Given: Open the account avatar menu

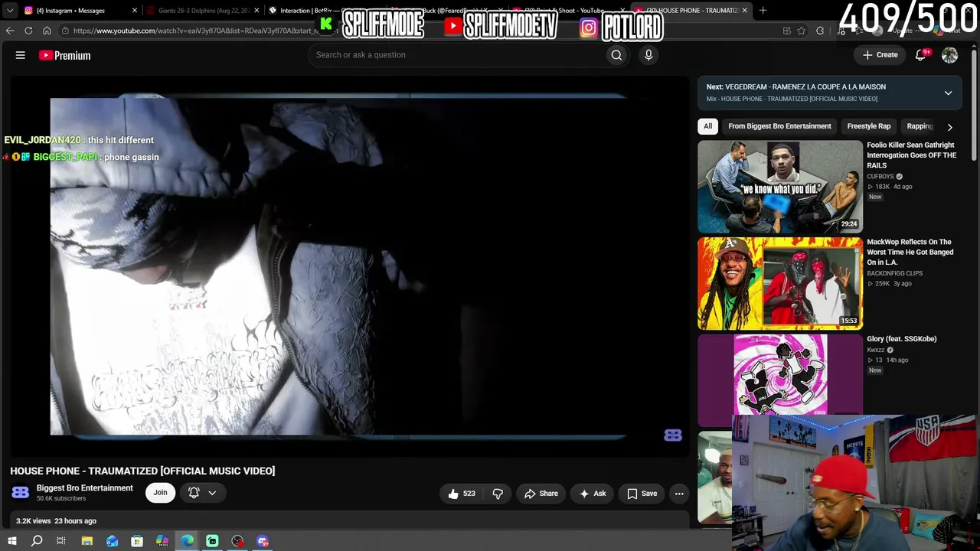Looking at the screenshot, I should (949, 55).
